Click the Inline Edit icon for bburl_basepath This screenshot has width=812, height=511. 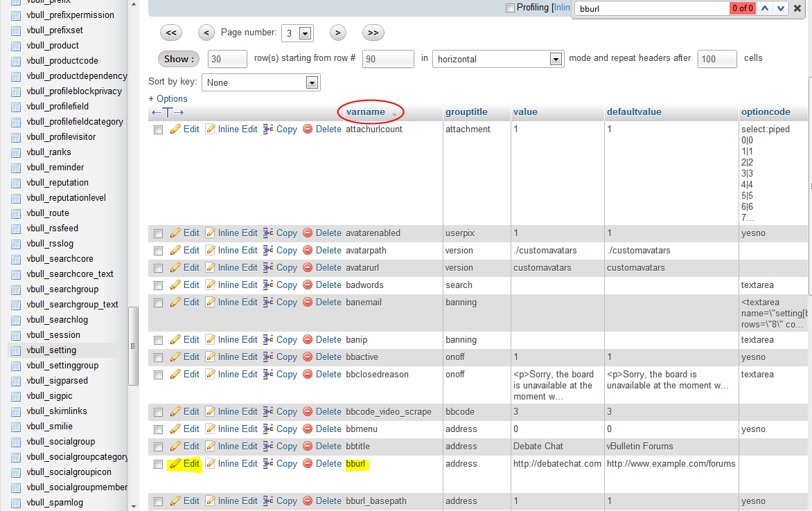(x=210, y=501)
